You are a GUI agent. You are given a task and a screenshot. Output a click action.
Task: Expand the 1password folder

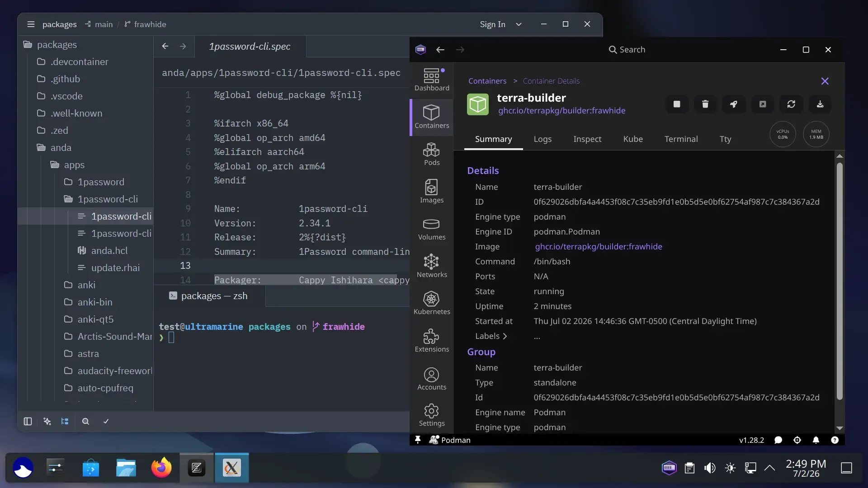coord(86,182)
